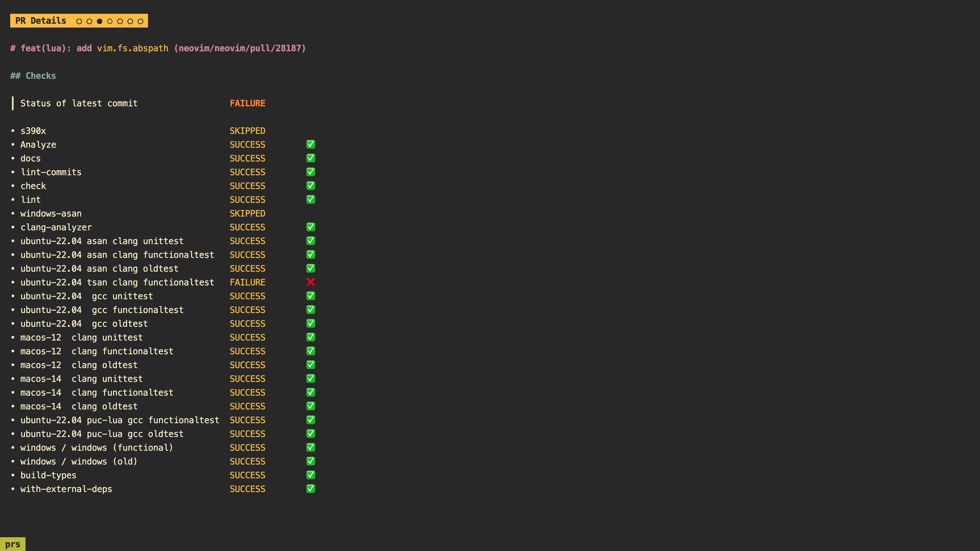Screen dimensions: 980x551
Task: Click green checkmark beside Analyze
Action: coord(310,144)
